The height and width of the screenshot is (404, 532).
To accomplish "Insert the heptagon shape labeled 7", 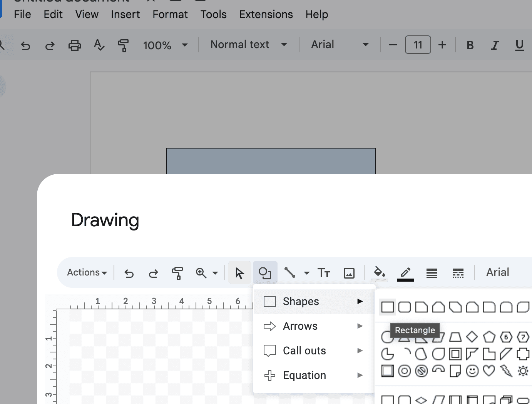I will click(x=523, y=337).
